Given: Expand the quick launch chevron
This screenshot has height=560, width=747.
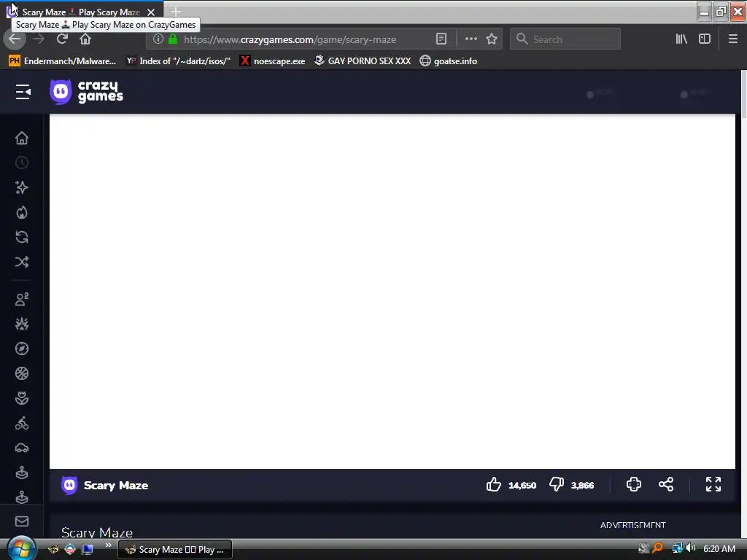Looking at the screenshot, I should tap(108, 545).
